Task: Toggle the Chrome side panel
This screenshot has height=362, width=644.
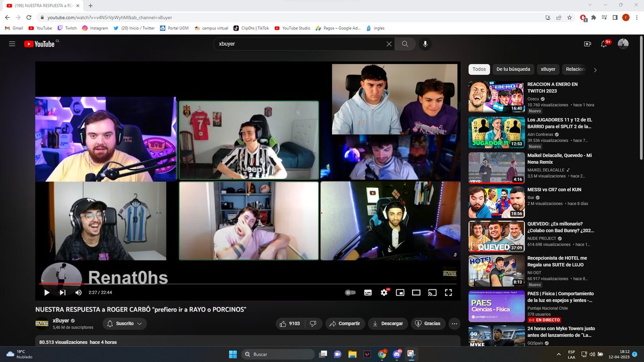Action: click(x=614, y=18)
